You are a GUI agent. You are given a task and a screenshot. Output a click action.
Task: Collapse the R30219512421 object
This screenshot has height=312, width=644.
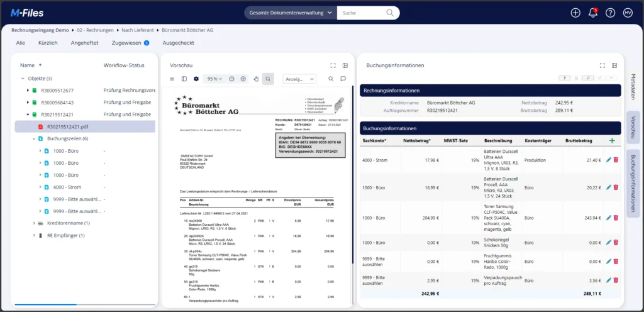point(28,114)
